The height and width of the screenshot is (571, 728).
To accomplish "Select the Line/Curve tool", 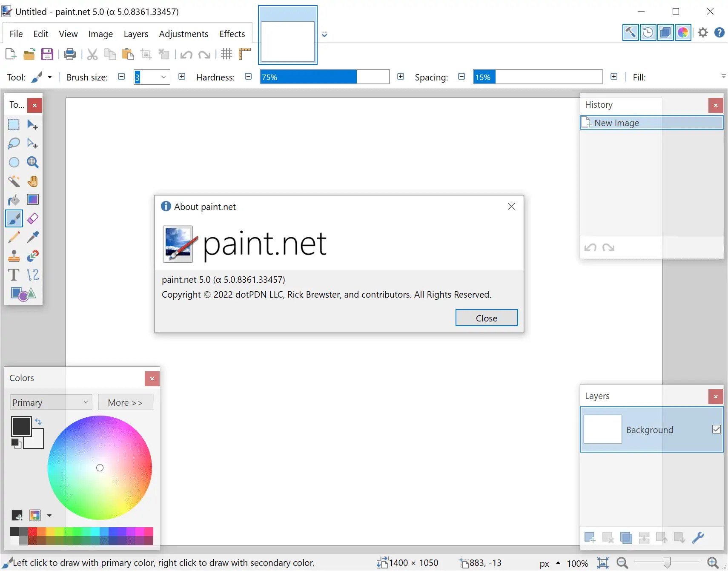I will coord(32,275).
